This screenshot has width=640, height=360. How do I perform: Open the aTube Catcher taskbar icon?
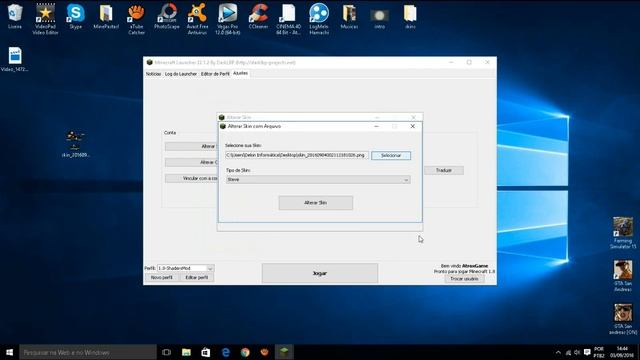click(x=264, y=352)
